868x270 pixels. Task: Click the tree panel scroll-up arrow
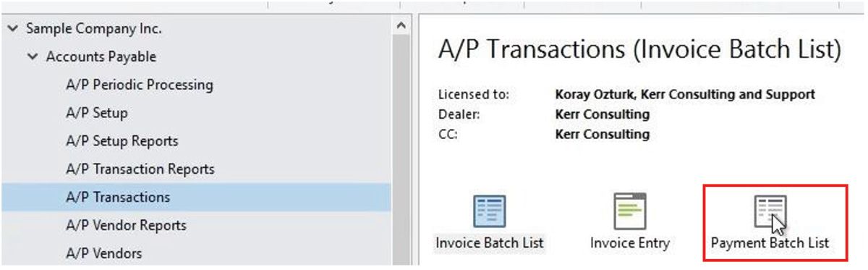tap(401, 26)
